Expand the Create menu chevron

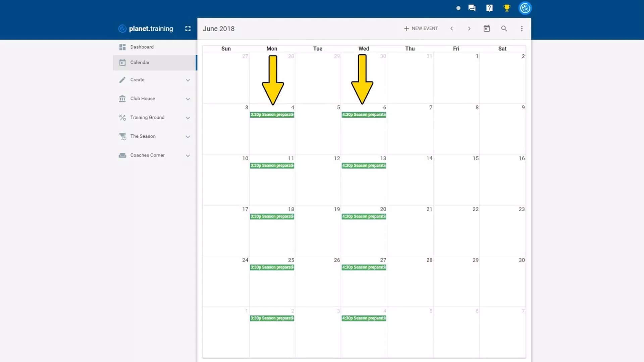pyautogui.click(x=188, y=80)
